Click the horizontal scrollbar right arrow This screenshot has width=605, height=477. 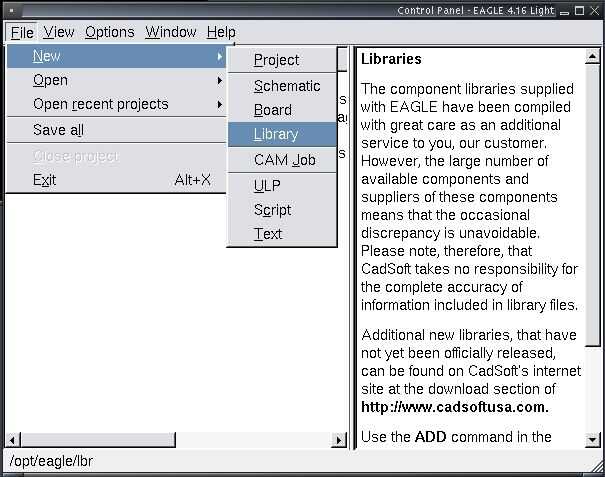[x=339, y=440]
